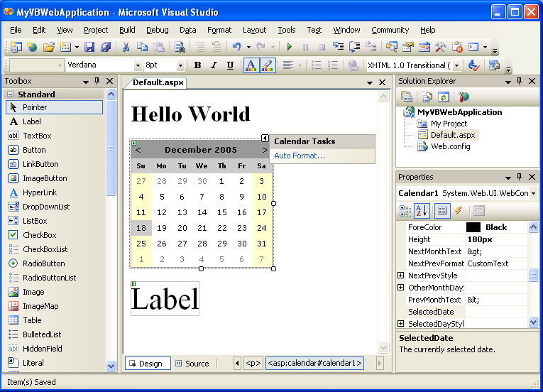Click the black ForeColor swatch
Image resolution: width=543 pixels, height=392 pixels.
click(x=473, y=227)
